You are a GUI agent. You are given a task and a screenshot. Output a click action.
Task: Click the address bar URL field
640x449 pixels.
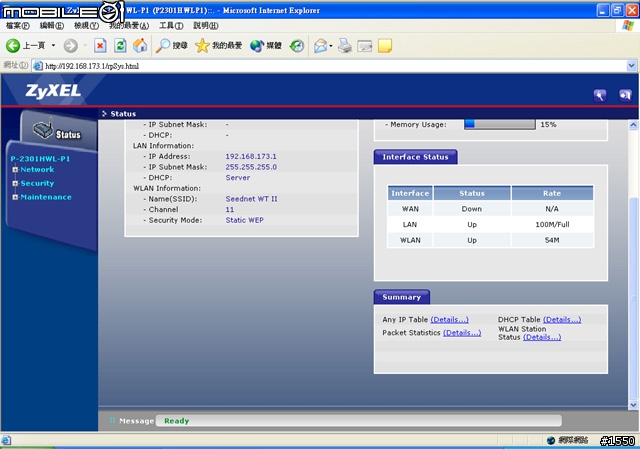point(329,66)
